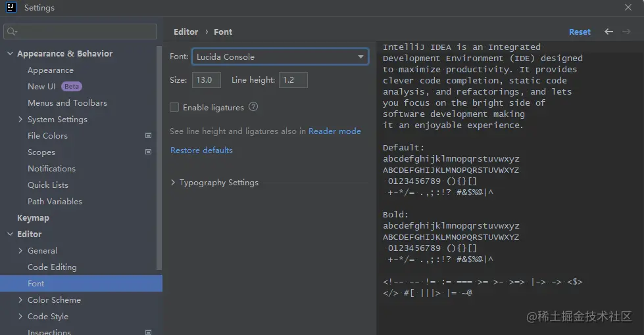Click the ligatures help question mark icon

tap(253, 107)
